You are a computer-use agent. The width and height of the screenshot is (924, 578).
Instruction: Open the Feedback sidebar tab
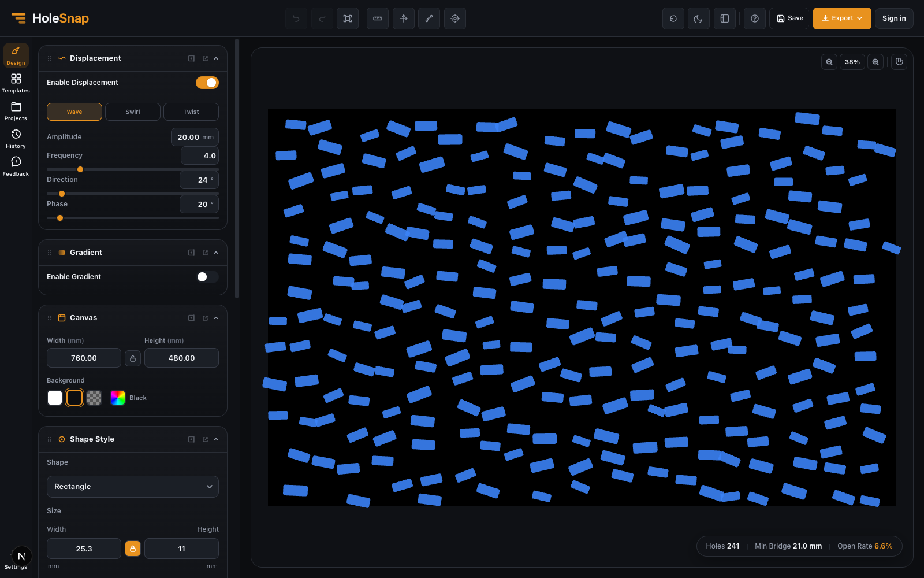(x=16, y=166)
